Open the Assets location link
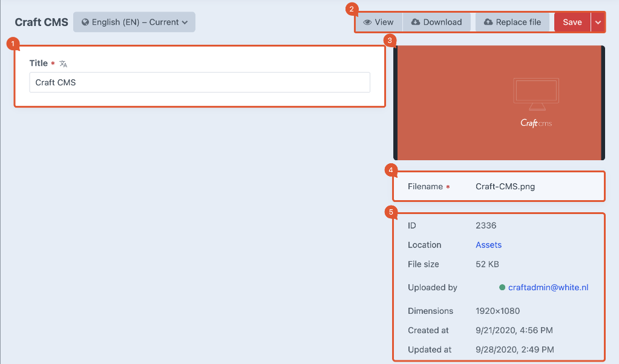This screenshot has width=619, height=364. [x=488, y=245]
